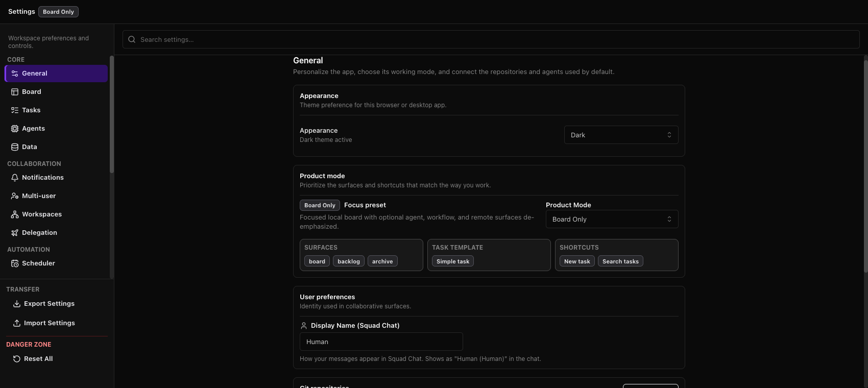Open the Appearance theme dropdown showing Dark
The image size is (868, 388).
tap(621, 135)
